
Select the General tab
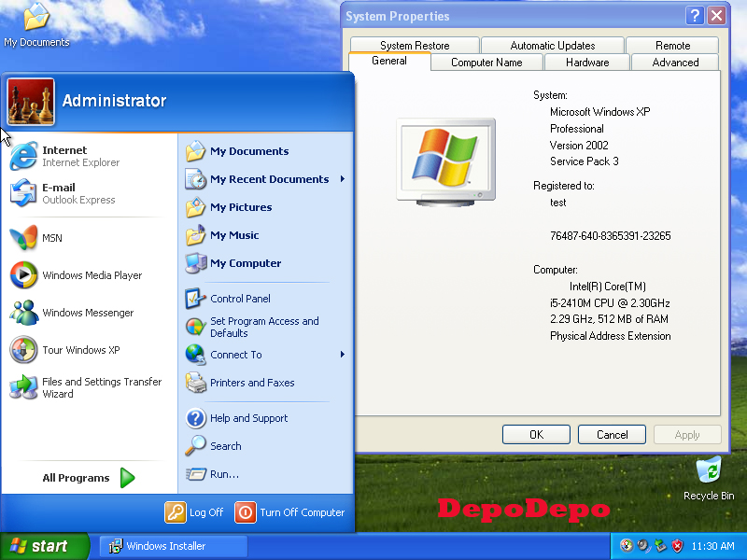[389, 61]
